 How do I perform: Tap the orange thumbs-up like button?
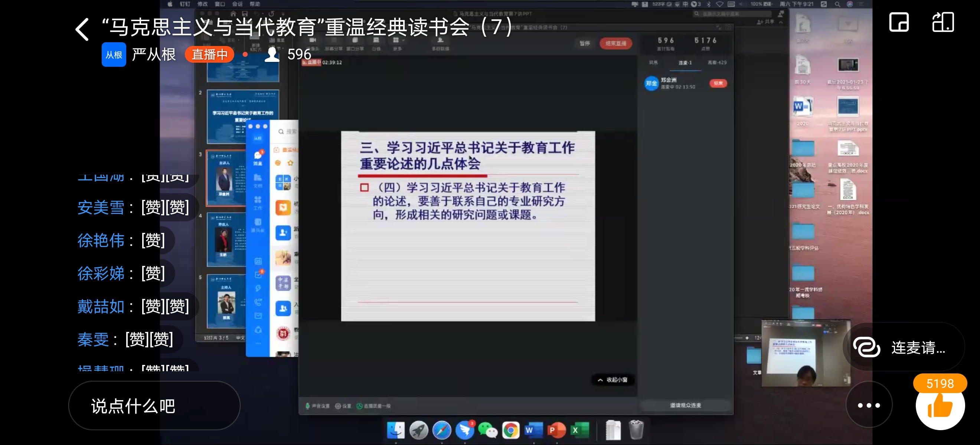(x=940, y=408)
